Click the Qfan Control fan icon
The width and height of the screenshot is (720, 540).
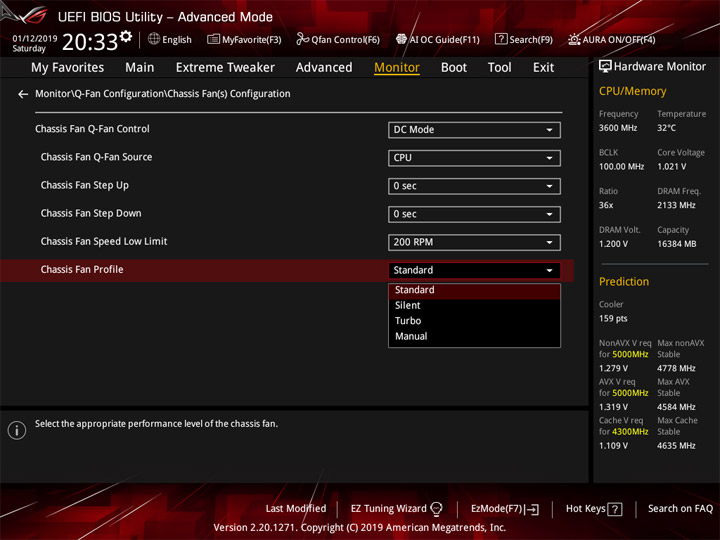(302, 39)
